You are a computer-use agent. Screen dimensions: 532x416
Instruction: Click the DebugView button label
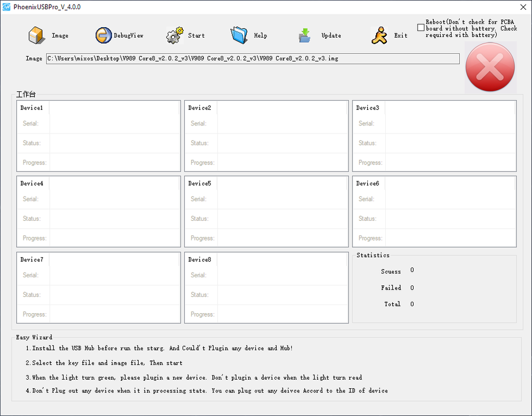[x=128, y=35]
